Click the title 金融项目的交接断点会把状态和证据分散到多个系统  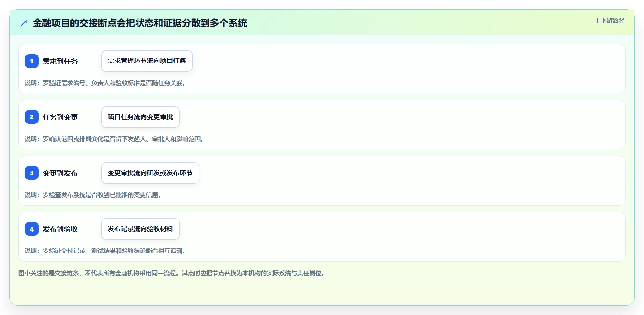click(x=140, y=23)
